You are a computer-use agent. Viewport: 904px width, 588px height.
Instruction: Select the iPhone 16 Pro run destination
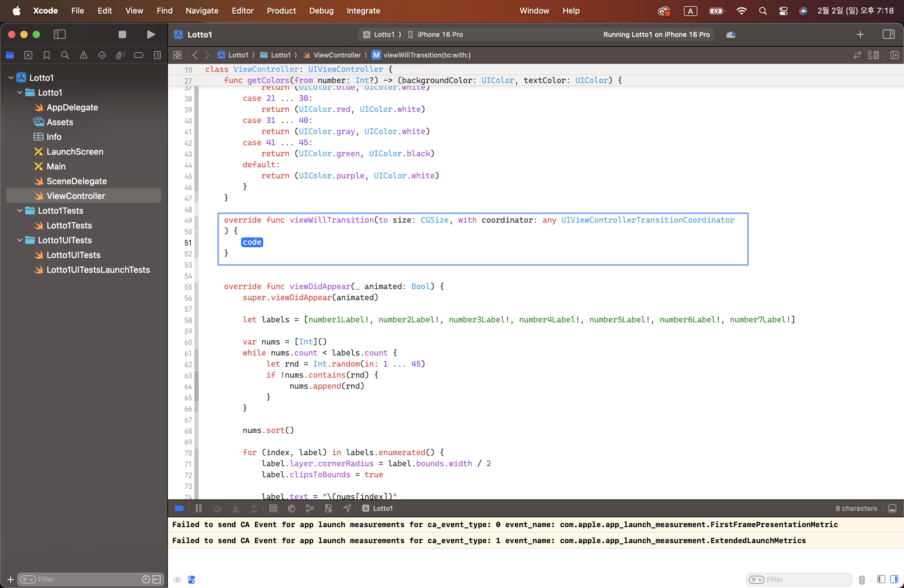tap(440, 34)
